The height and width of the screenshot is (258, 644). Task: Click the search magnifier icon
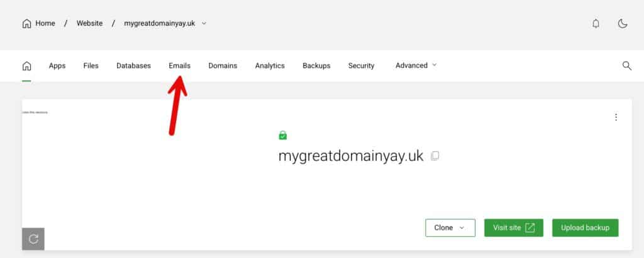(x=627, y=66)
